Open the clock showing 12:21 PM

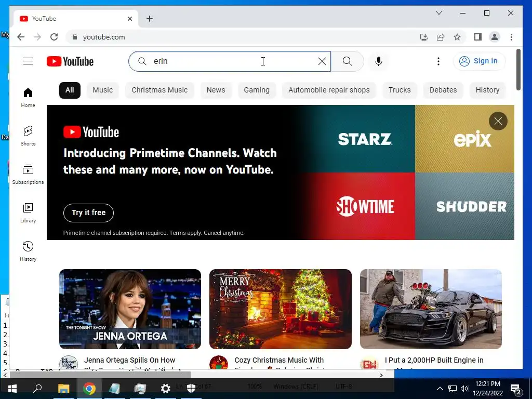(x=488, y=389)
